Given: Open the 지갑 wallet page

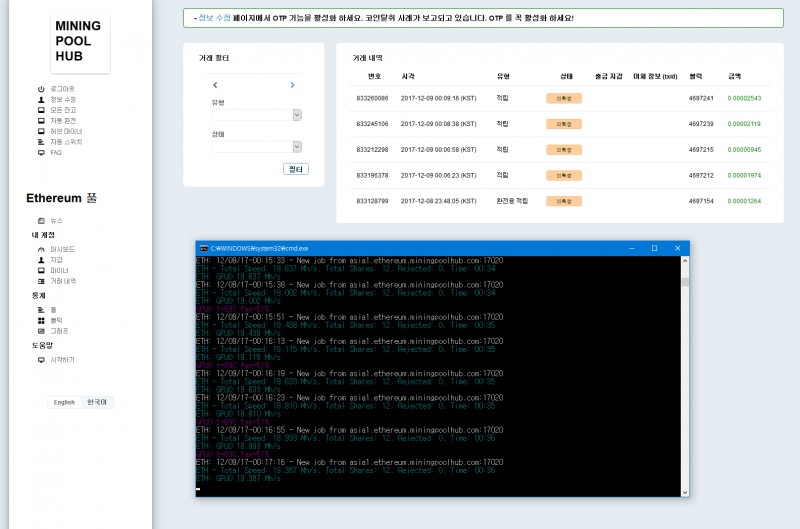Looking at the screenshot, I should tap(56, 259).
